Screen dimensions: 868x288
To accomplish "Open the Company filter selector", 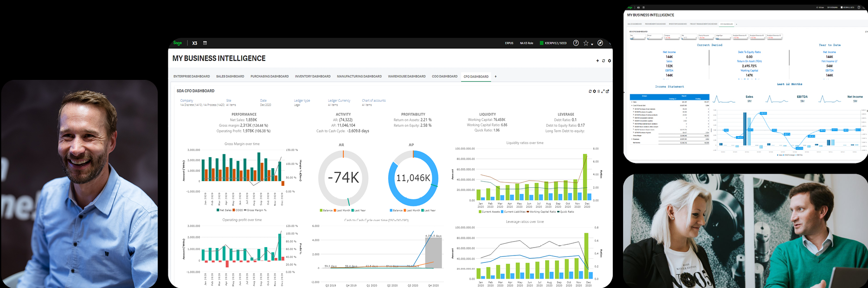I will [186, 100].
